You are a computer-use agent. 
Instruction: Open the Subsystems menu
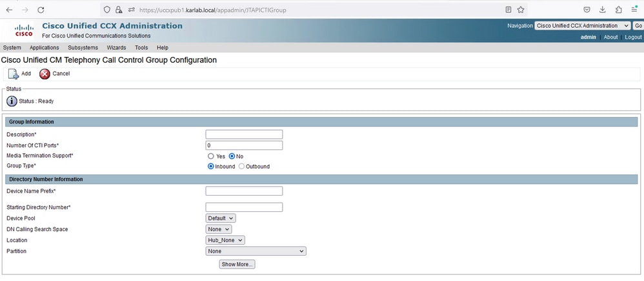83,48
